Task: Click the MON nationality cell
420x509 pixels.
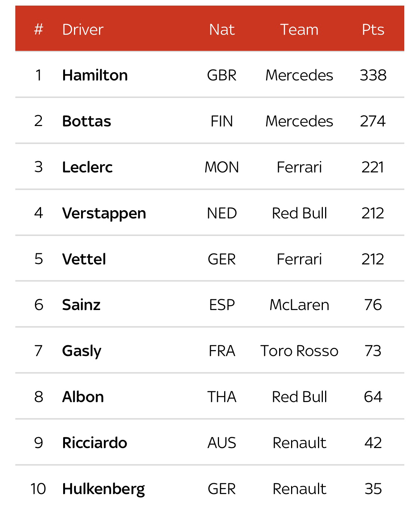Action: (222, 167)
